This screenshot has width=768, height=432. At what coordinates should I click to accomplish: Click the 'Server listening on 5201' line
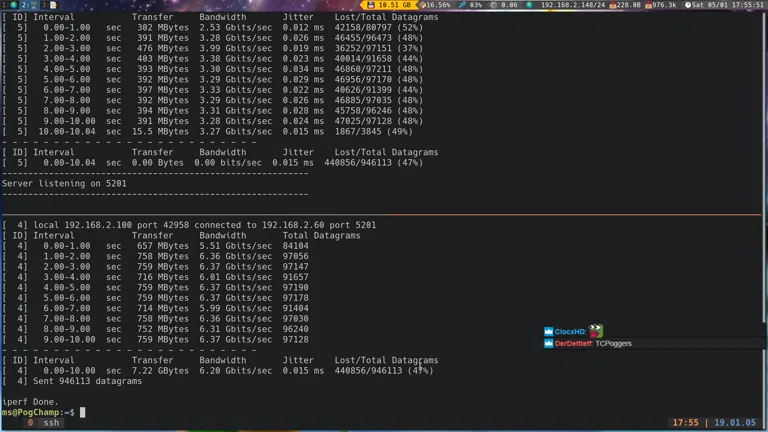point(64,183)
